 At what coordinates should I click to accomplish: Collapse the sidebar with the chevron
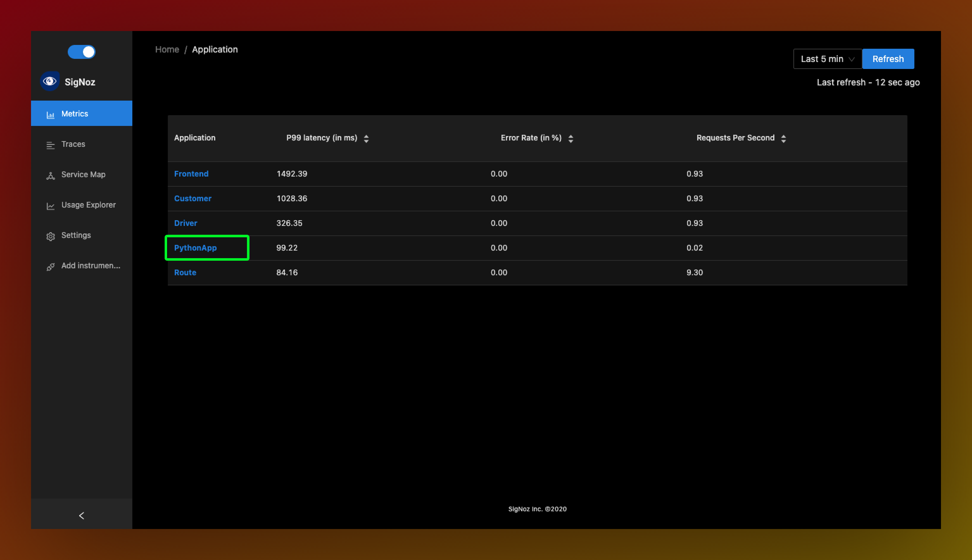point(81,515)
